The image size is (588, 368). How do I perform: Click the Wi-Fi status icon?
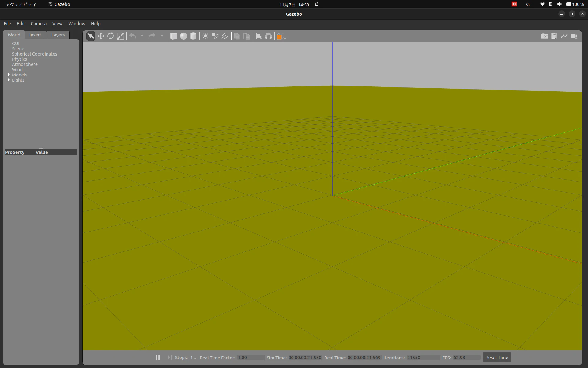[x=542, y=4]
